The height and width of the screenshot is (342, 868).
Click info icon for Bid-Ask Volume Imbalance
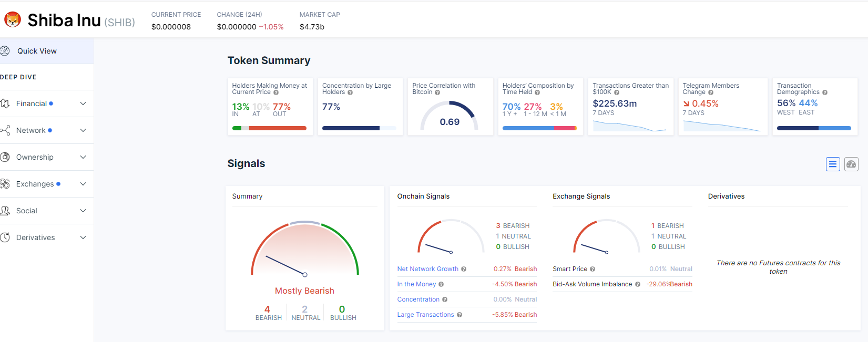(638, 284)
